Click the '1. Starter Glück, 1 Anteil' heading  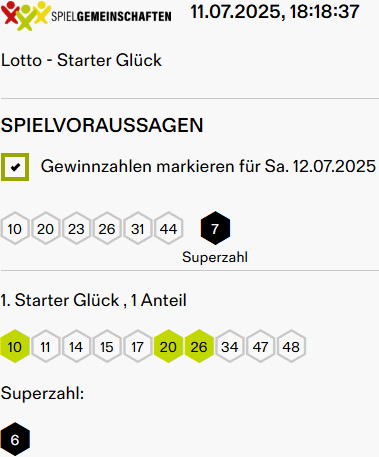(x=94, y=300)
